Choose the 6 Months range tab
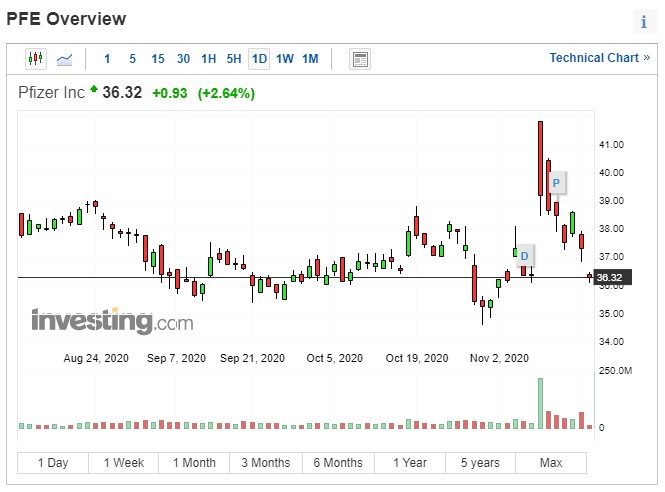The height and width of the screenshot is (492, 665). click(x=338, y=463)
